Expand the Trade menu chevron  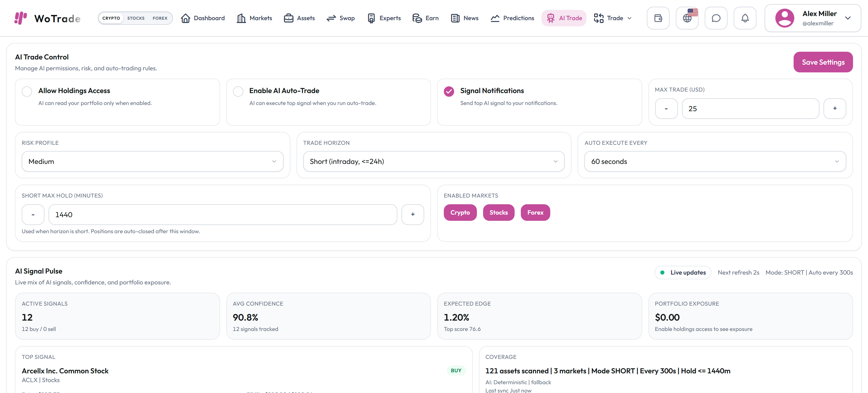tap(630, 18)
